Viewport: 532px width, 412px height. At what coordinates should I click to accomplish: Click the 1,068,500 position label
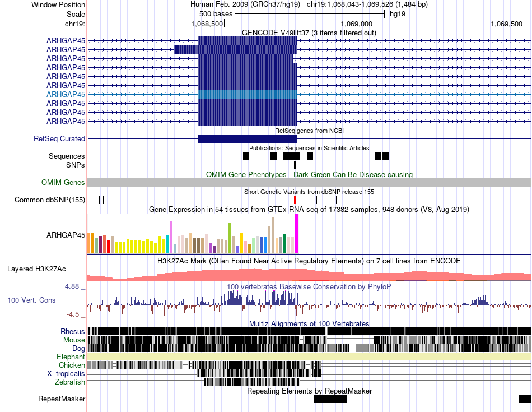[x=207, y=24]
